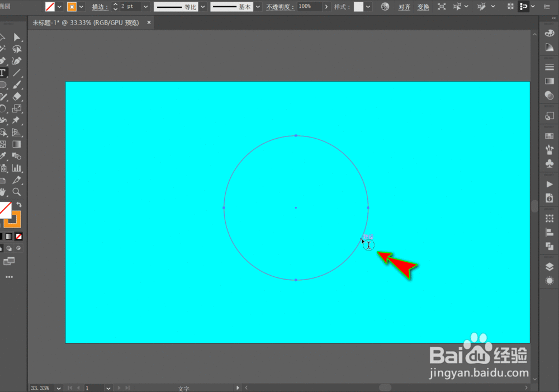Click the Recolor Artwork wheel icon
Image resolution: width=559 pixels, height=392 pixels.
click(385, 7)
